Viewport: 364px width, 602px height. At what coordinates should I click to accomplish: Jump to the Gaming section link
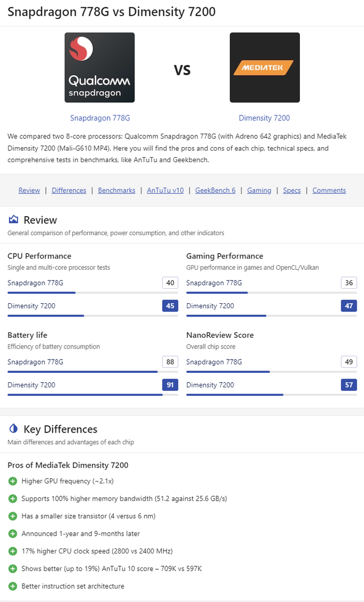259,191
